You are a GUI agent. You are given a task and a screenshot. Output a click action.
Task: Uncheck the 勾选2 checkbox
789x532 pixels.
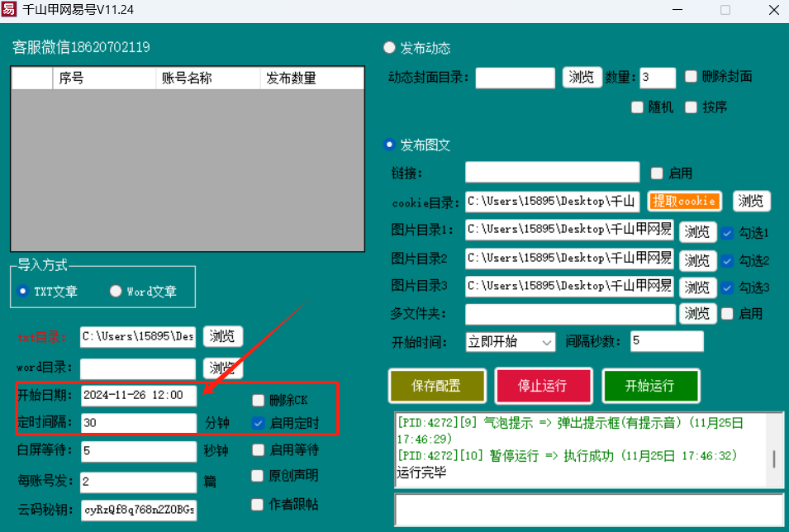click(x=727, y=261)
